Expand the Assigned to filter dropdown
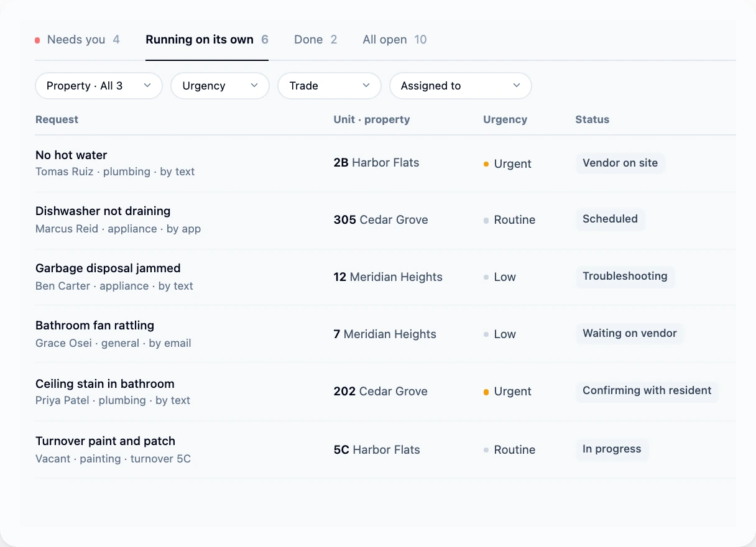 (461, 86)
